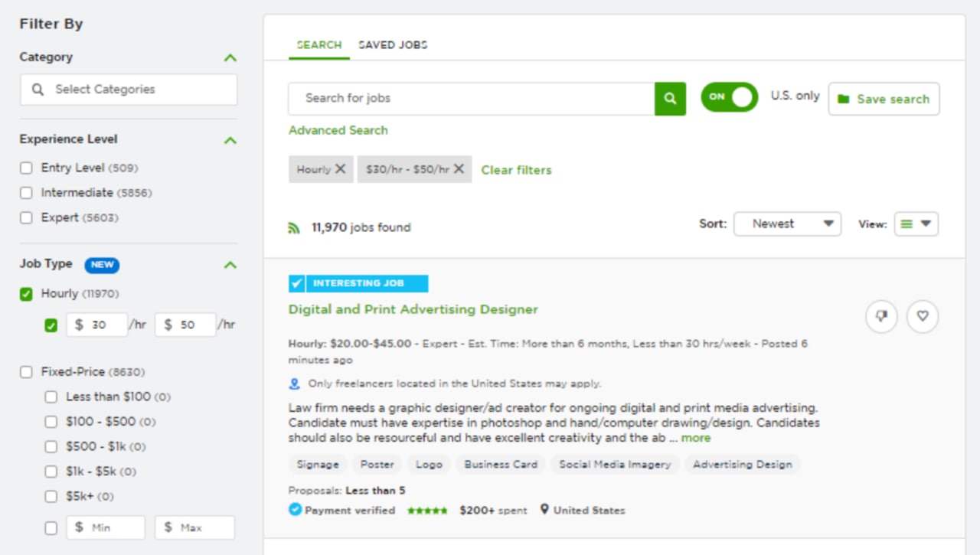This screenshot has height=555, width=980.
Task: Switch to the SEARCH tab
Action: tap(319, 45)
